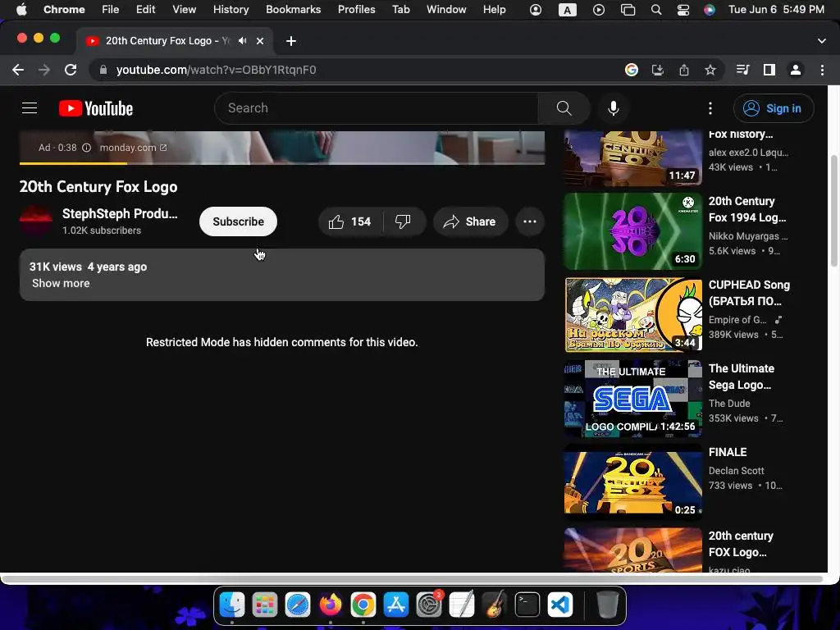Viewport: 840px width, 630px height.
Task: Click the Share button
Action: (x=470, y=221)
